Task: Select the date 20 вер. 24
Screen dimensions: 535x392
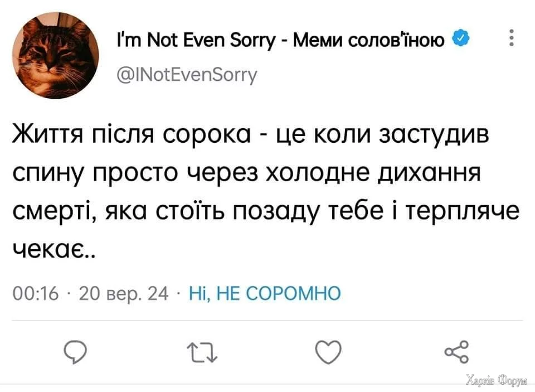Action: [x=123, y=293]
